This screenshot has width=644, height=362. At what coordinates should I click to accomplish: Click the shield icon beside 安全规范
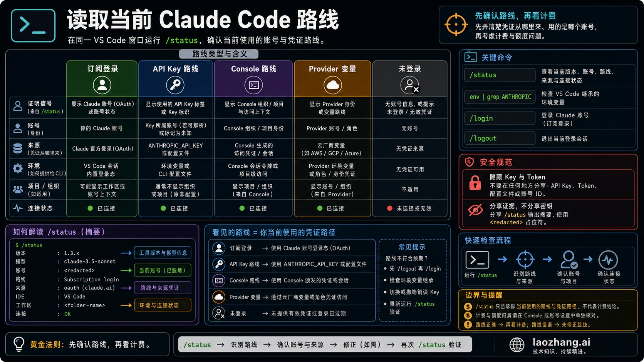469,162
